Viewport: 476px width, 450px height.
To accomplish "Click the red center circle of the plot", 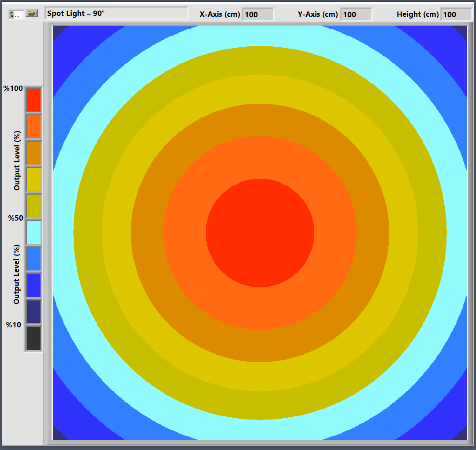I will pyautogui.click(x=260, y=233).
